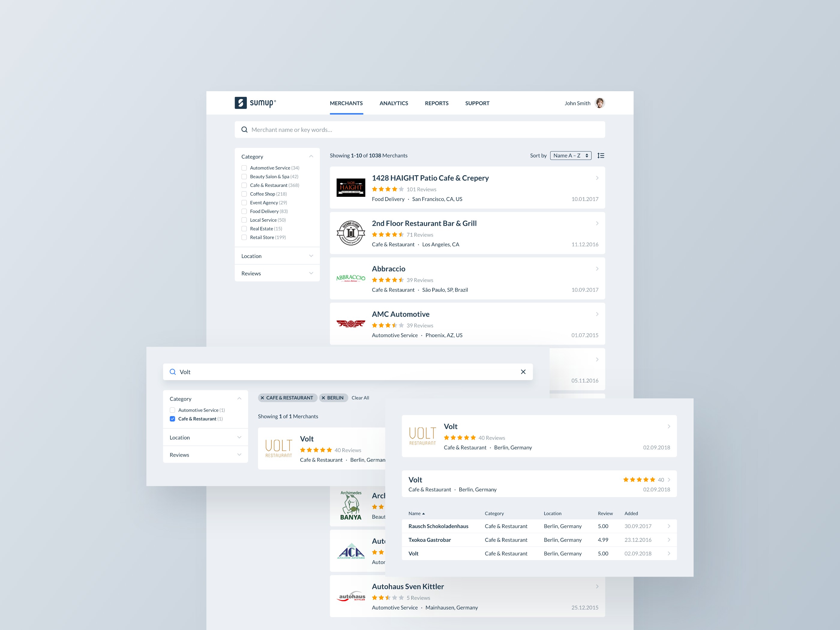
Task: Expand the Reviews filter section
Action: click(277, 273)
